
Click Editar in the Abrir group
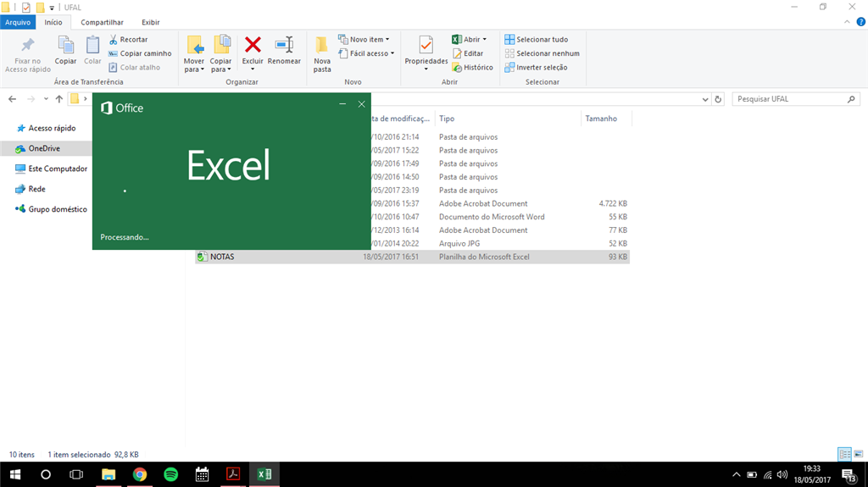[x=468, y=53]
